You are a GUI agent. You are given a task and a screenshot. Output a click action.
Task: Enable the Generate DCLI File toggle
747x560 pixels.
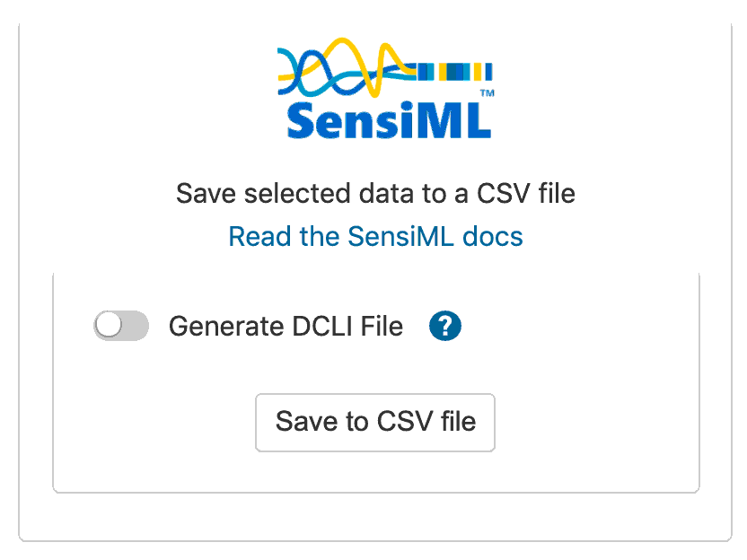[121, 327]
